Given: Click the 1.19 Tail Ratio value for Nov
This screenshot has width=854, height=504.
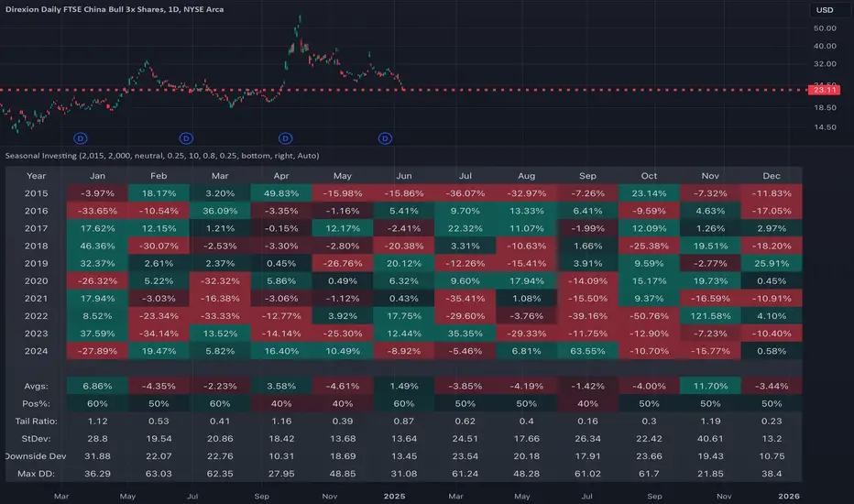Looking at the screenshot, I should click(x=710, y=422).
